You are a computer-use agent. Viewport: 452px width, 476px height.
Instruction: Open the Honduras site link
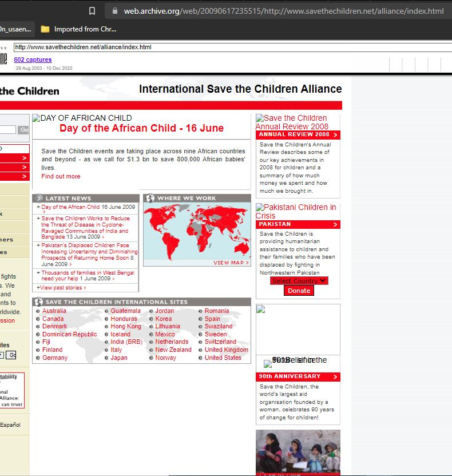click(124, 319)
